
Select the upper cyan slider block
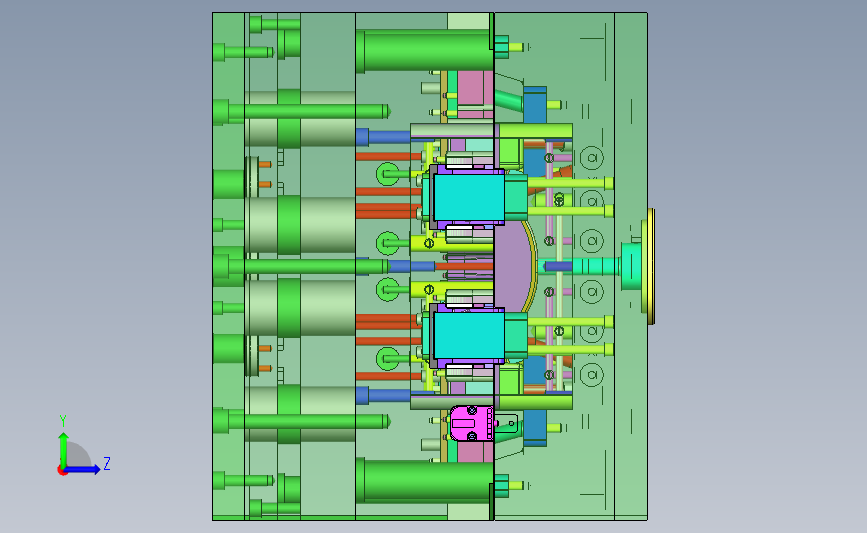[469, 197]
